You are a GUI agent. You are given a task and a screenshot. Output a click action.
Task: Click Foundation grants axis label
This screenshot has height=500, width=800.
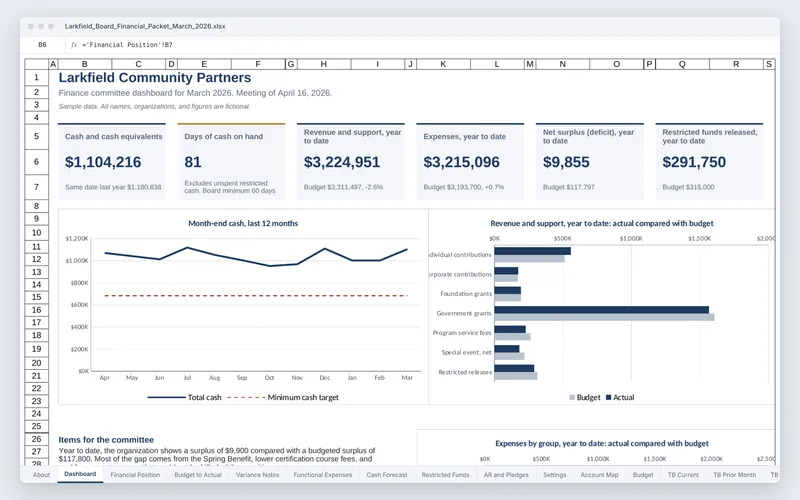click(x=466, y=294)
